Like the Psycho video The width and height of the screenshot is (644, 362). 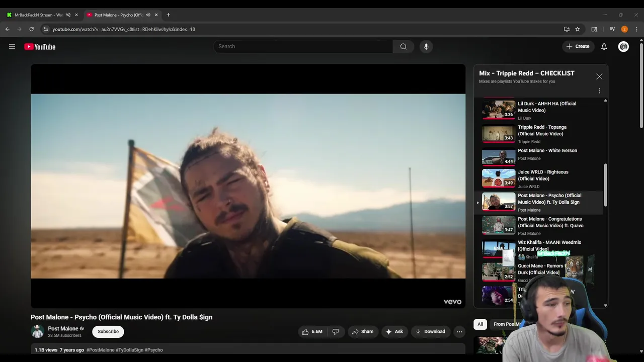[312, 332]
